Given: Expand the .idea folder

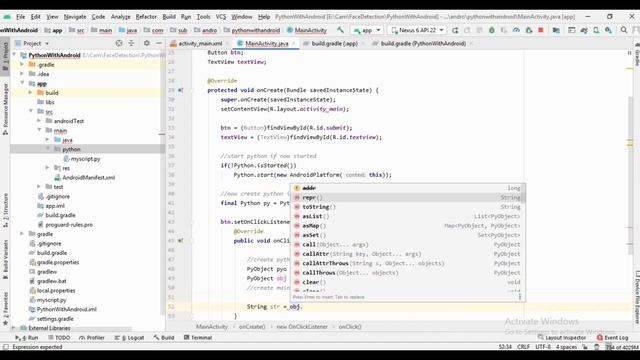Looking at the screenshot, I should [22, 74].
